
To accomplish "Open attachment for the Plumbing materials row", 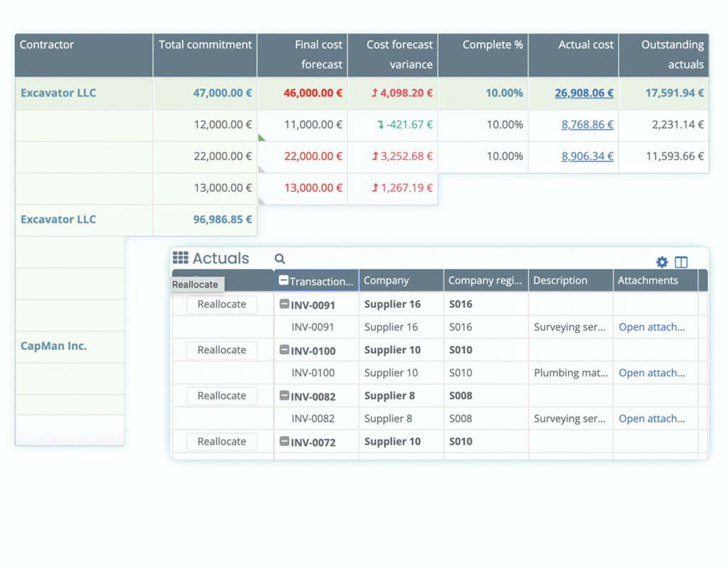I will tap(651, 372).
